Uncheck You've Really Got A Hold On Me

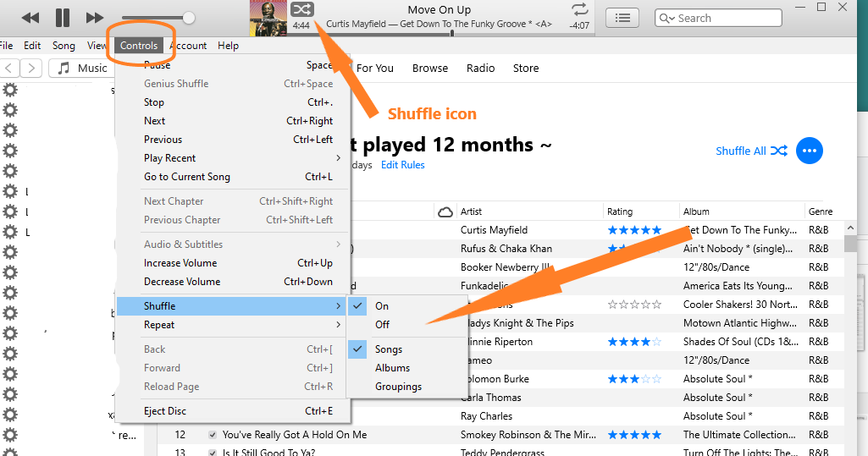(213, 435)
